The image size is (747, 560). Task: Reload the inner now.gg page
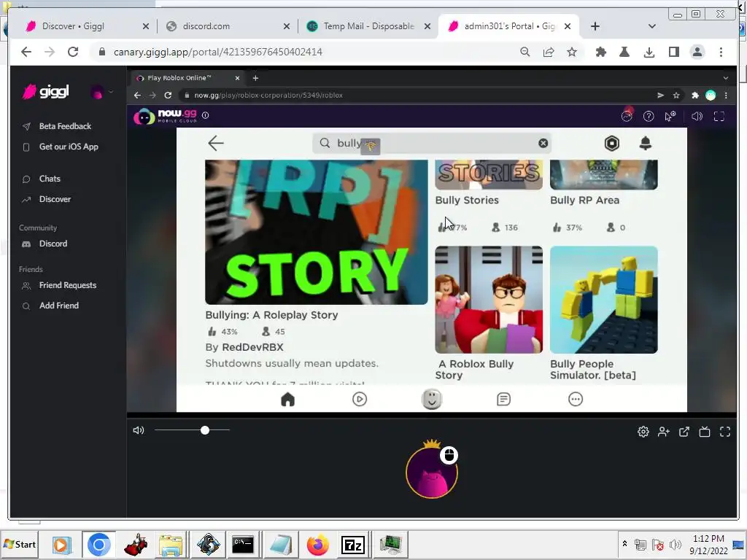pyautogui.click(x=168, y=96)
